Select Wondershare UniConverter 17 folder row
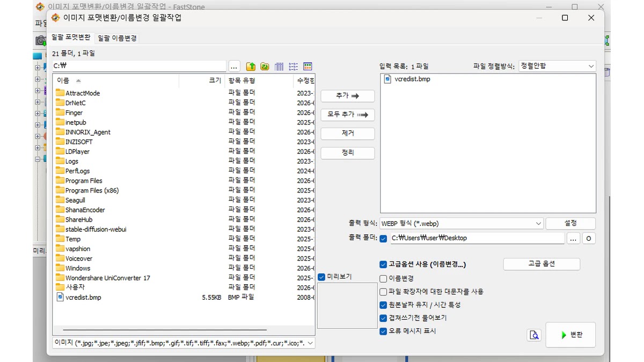 [184, 278]
